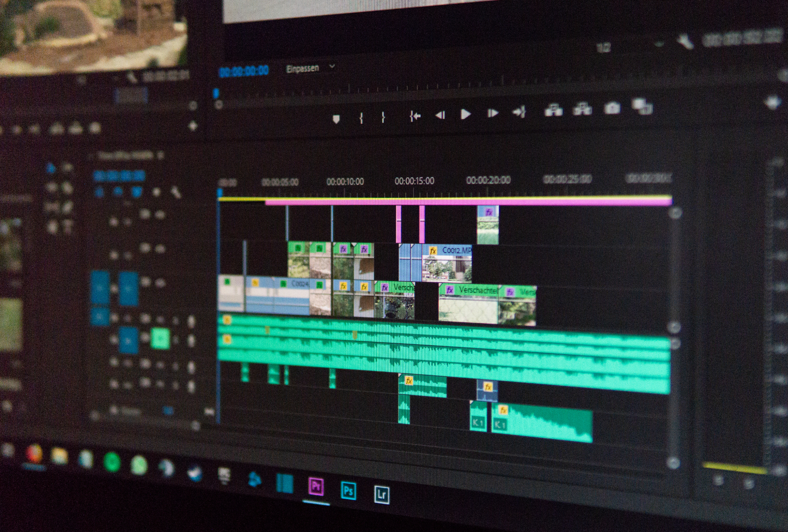Click the Mark Out bracket icon
The height and width of the screenshot is (532, 788).
coord(383,117)
